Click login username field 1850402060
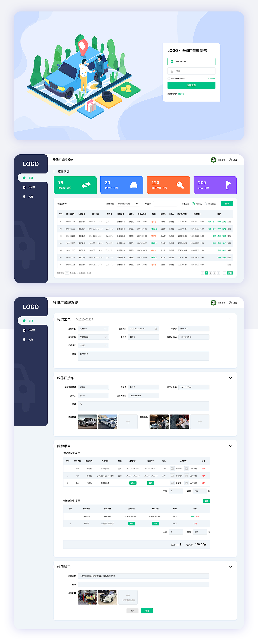The height and width of the screenshot is (644, 258). 191,62
